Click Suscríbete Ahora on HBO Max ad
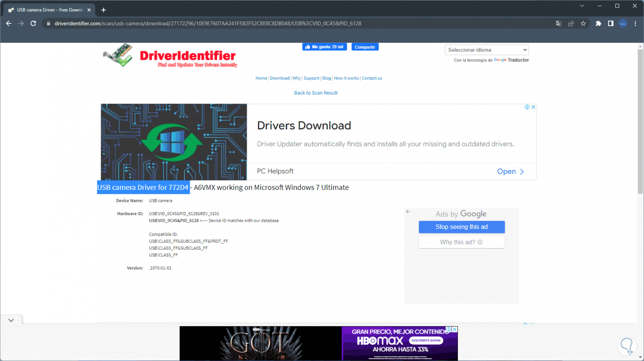This screenshot has height=361, width=644. (x=426, y=340)
